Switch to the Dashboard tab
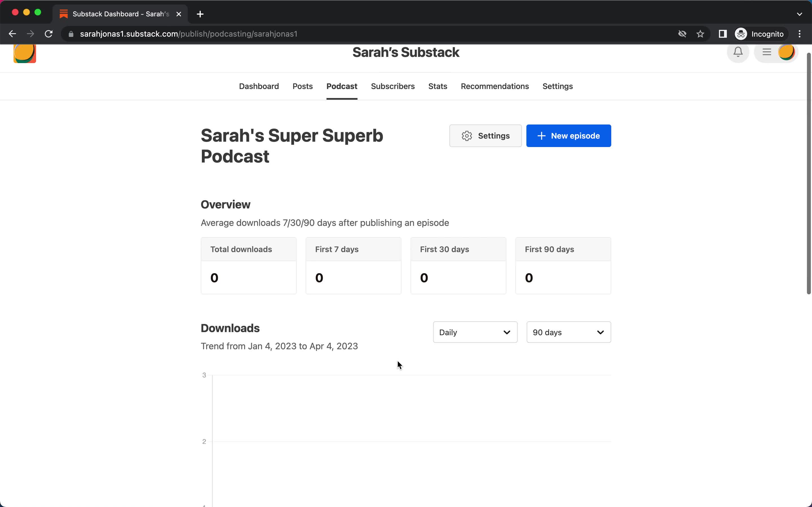The width and height of the screenshot is (812, 507). pos(259,86)
